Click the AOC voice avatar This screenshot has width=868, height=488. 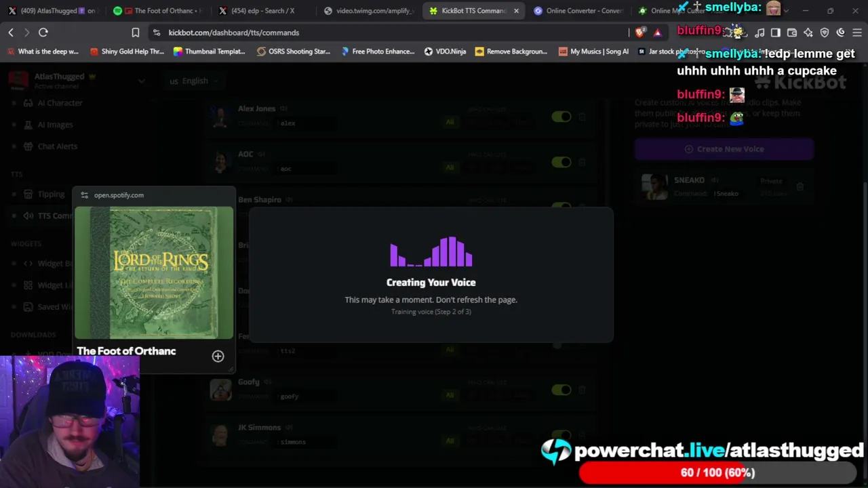pos(220,162)
